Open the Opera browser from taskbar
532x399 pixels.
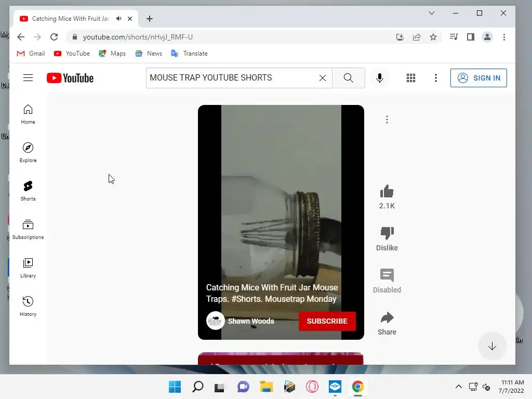tap(312, 387)
